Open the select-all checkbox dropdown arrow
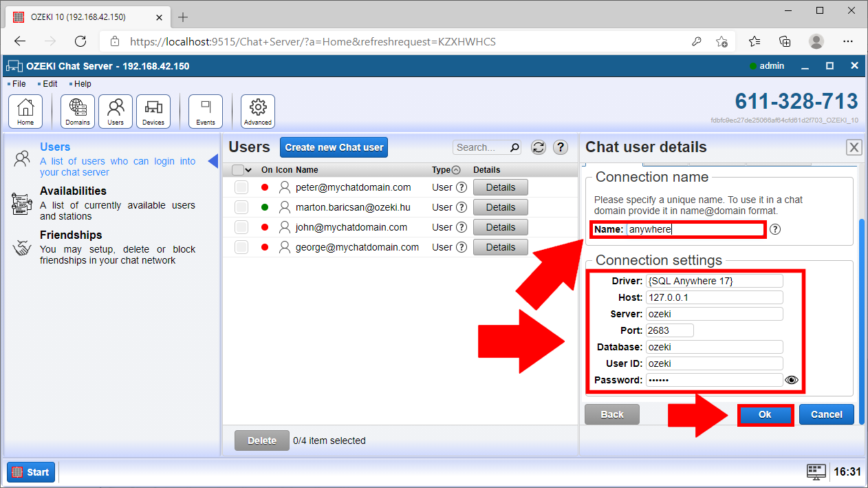 (248, 170)
